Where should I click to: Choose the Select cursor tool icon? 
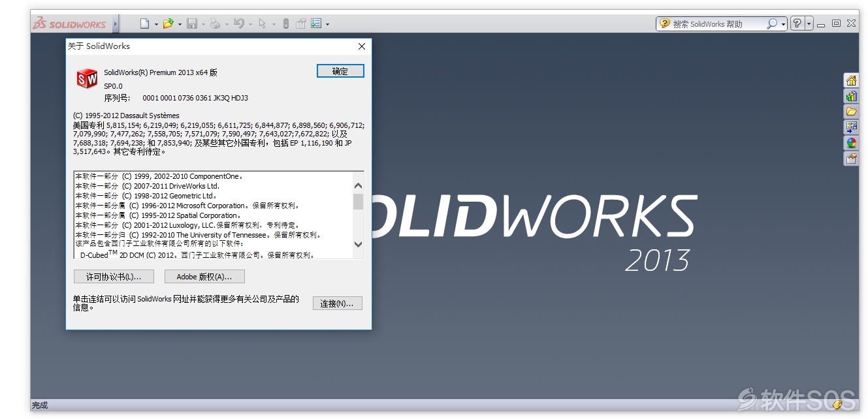point(263,23)
